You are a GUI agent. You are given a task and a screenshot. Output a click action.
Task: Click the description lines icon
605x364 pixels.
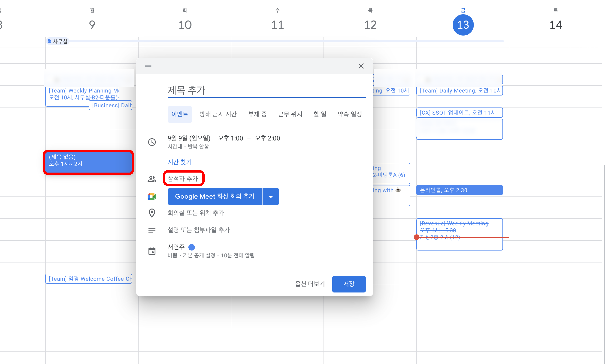pos(152,230)
